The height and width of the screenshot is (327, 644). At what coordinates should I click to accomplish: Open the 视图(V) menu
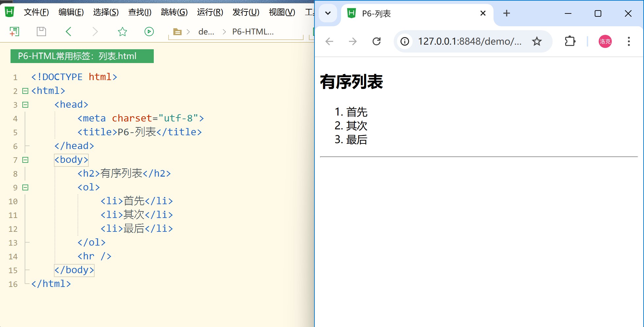pos(282,12)
